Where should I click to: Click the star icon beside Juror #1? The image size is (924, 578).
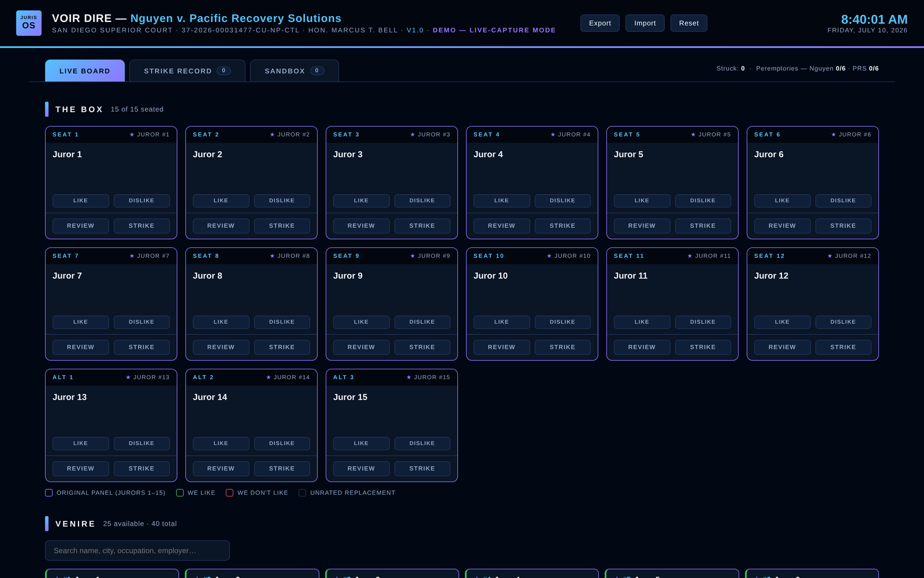(132, 135)
